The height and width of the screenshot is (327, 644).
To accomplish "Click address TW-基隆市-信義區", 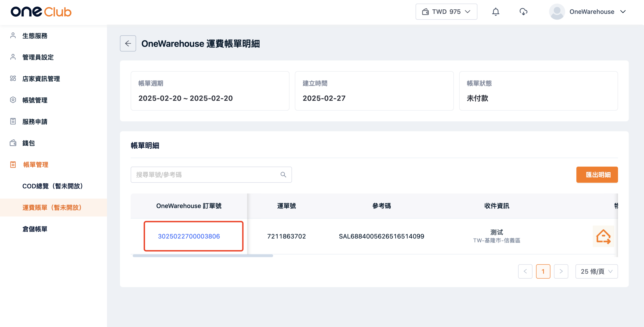I will tap(497, 240).
